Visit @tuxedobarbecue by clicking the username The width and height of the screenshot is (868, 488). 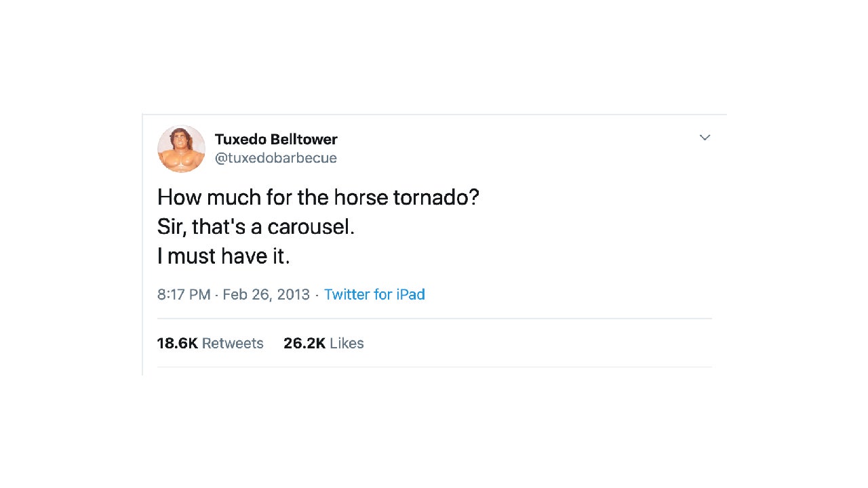click(276, 158)
